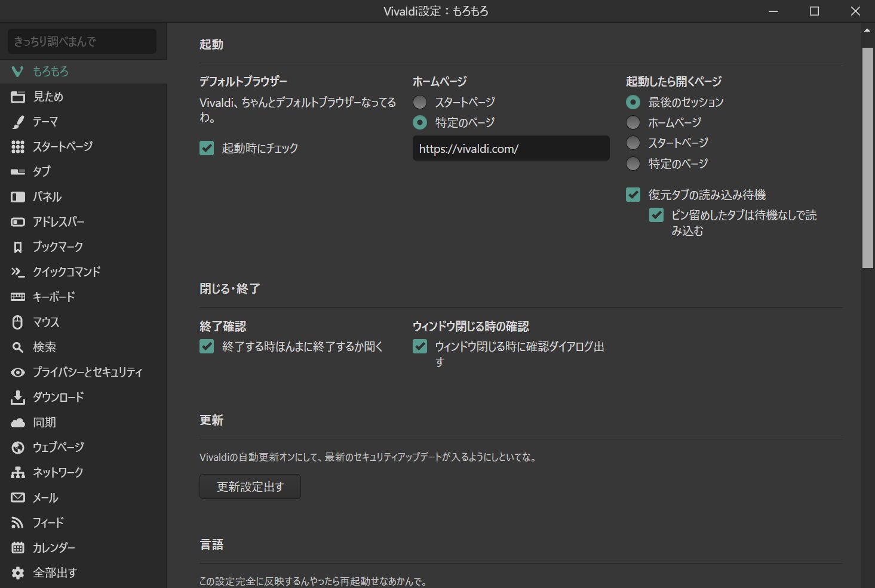Go to テーマ settings label
The image size is (875, 588).
tap(45, 122)
